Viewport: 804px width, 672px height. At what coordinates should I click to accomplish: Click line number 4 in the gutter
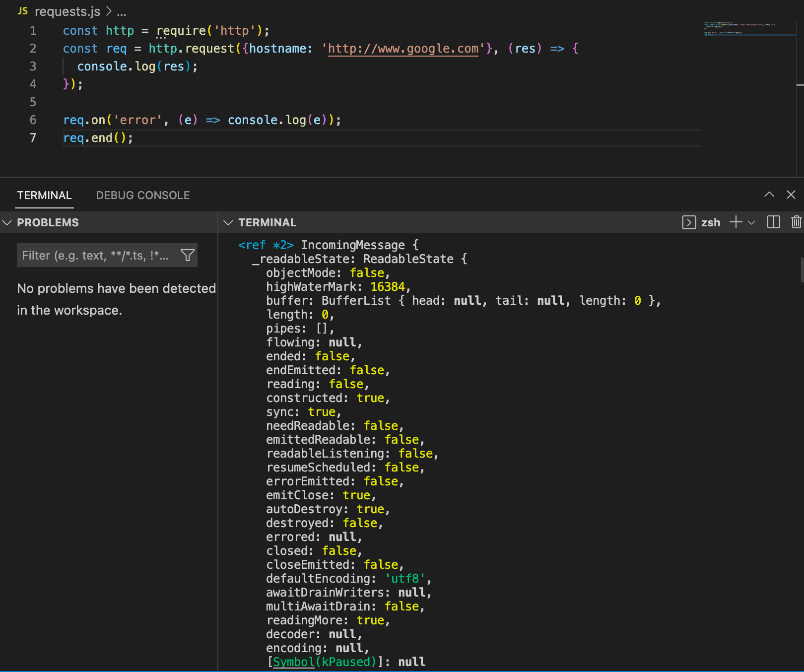(x=33, y=84)
